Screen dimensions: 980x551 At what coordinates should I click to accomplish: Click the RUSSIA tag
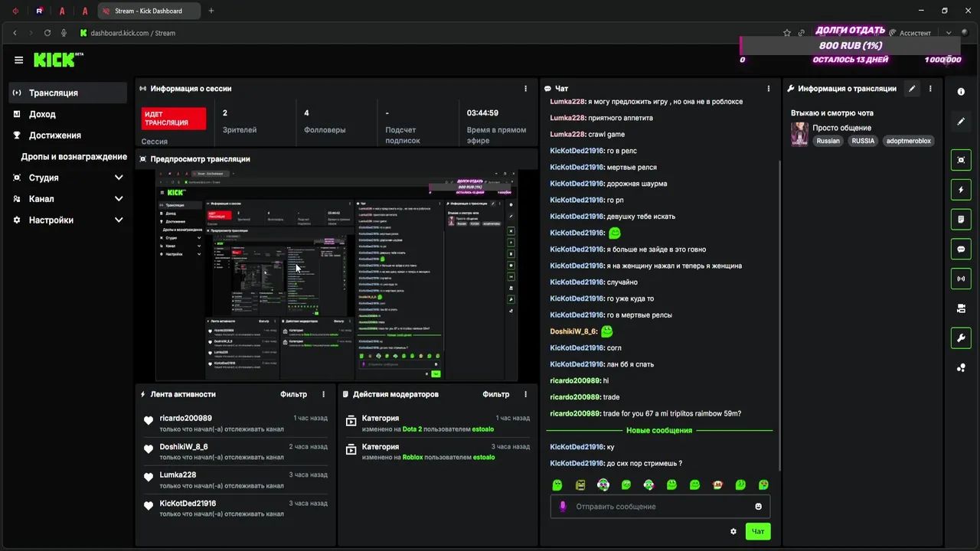tap(863, 141)
